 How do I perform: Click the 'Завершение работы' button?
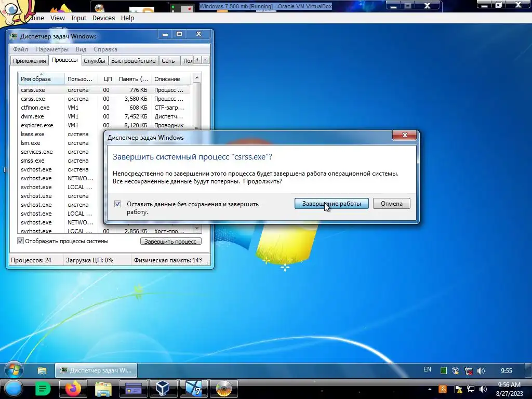point(331,204)
